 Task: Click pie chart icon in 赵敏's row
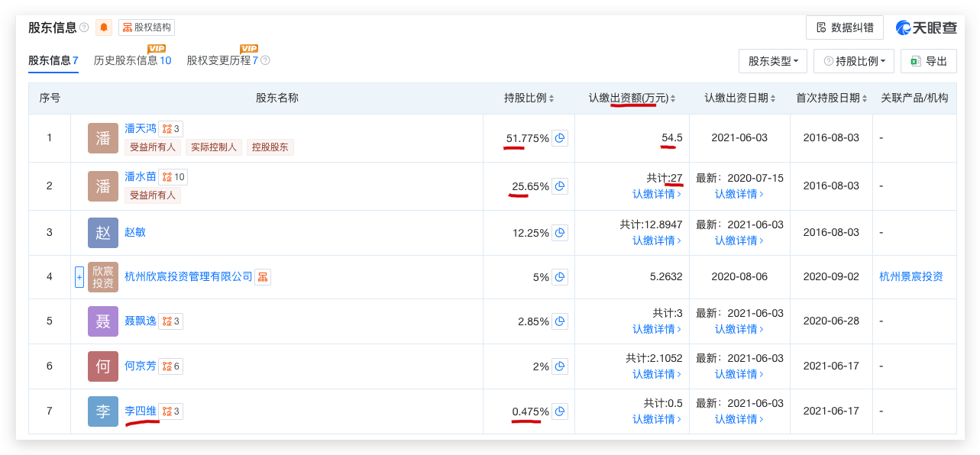click(560, 232)
